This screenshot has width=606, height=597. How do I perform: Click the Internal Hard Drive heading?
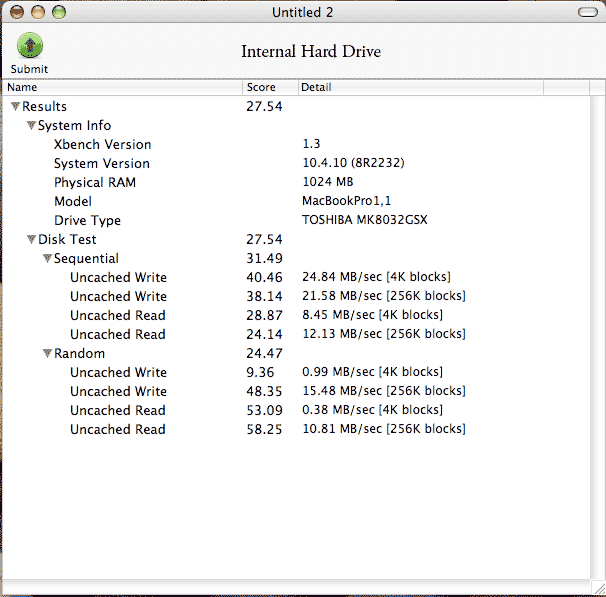311,51
